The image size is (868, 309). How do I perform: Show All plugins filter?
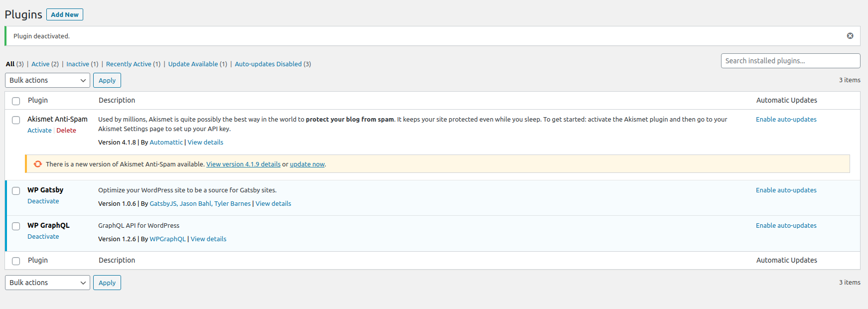[10, 64]
